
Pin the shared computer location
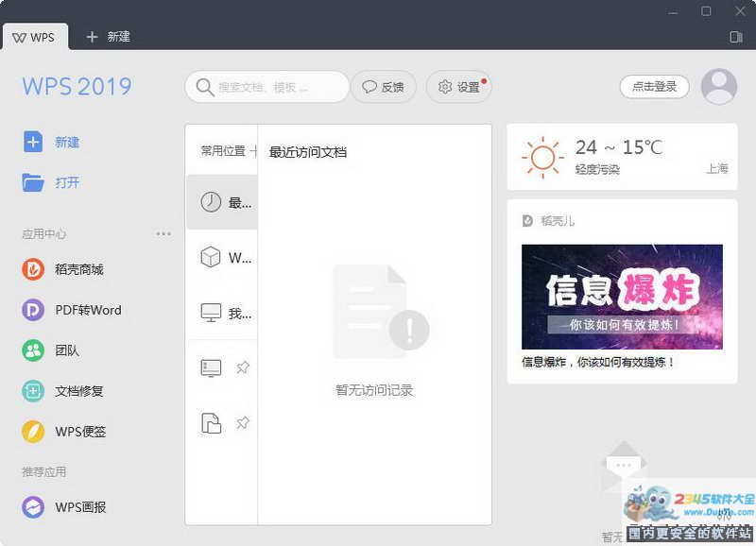(243, 368)
